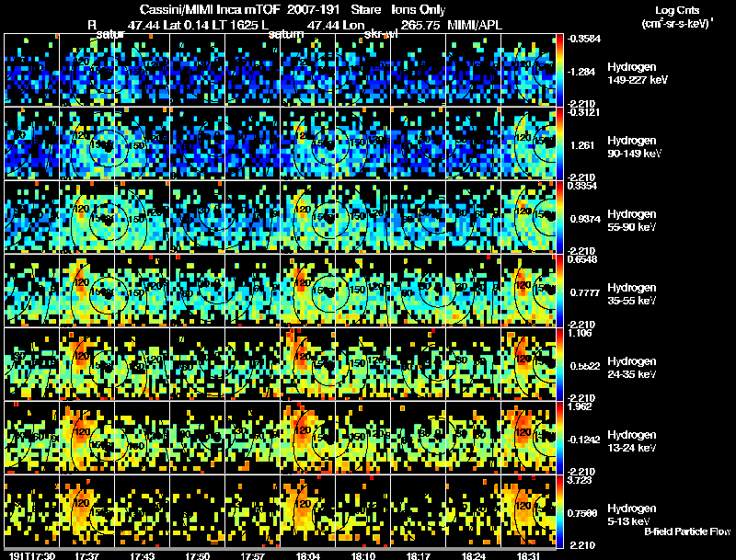The height and width of the screenshot is (560, 736).
Task: Click the colorbar mid value -0.1242
Action: (584, 440)
